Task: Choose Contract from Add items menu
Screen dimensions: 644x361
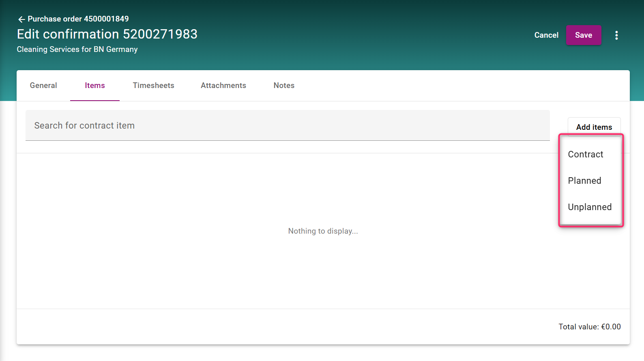Action: coord(585,155)
